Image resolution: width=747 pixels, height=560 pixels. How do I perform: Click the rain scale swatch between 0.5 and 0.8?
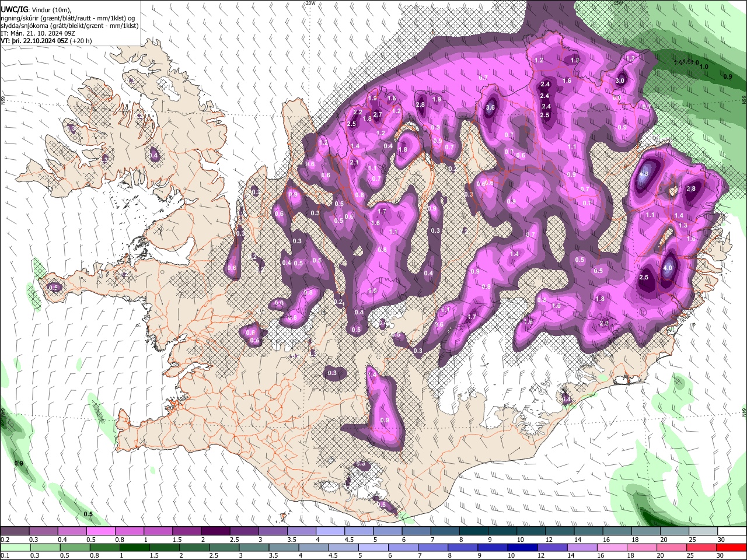pos(75,547)
